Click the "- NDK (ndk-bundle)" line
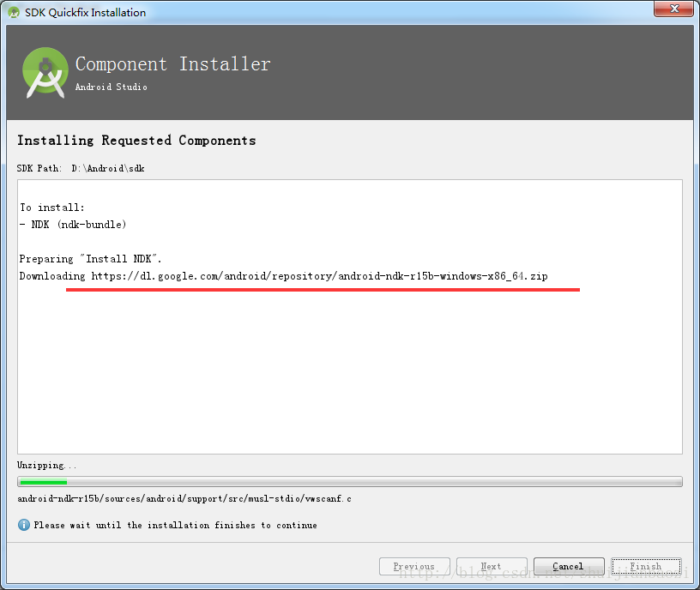The height and width of the screenshot is (590, 700). coord(73,225)
